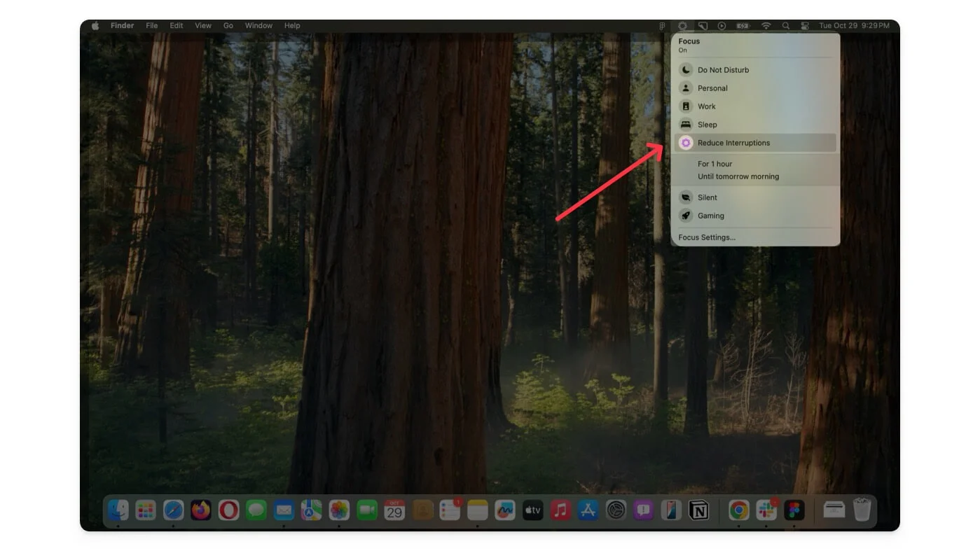Open the Apple menu

95,26
